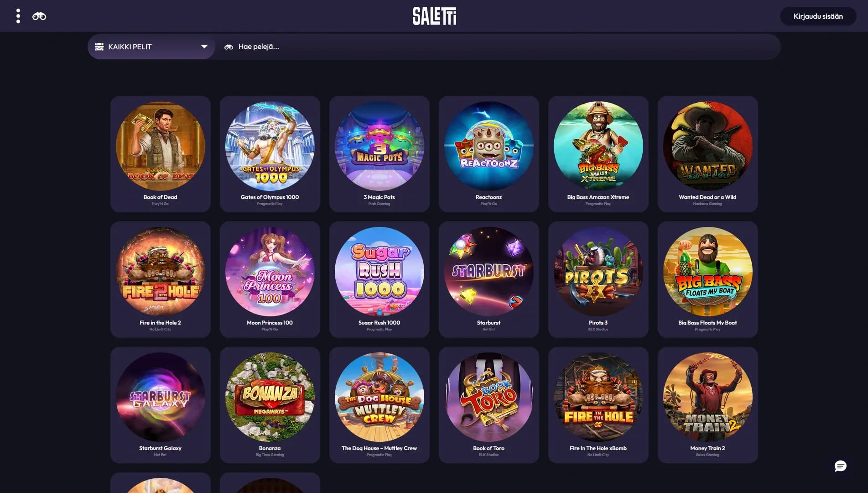The width and height of the screenshot is (868, 493).
Task: Open the three-dot menu icon
Action: click(18, 16)
